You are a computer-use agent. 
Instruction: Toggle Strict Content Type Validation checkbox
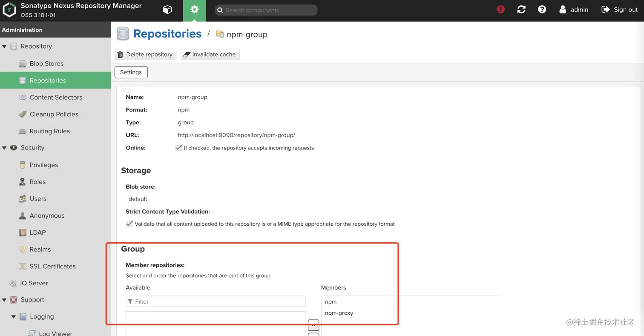coord(129,224)
